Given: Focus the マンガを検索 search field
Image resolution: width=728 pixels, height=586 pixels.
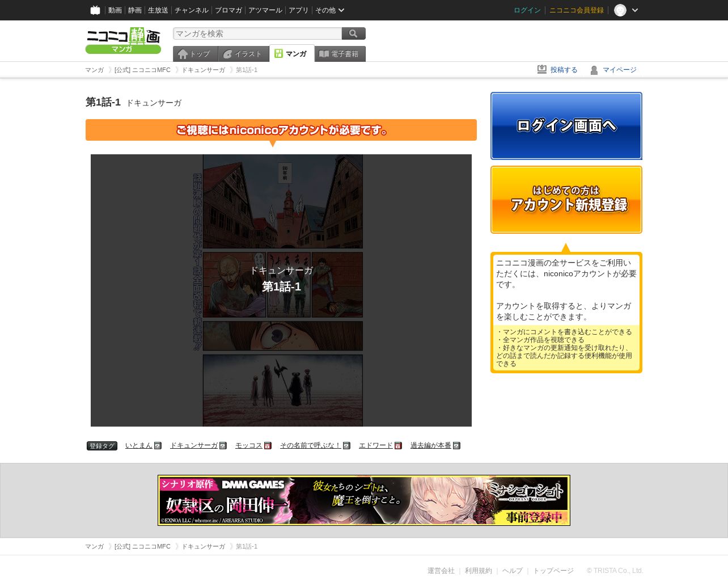Looking at the screenshot, I should (257, 33).
